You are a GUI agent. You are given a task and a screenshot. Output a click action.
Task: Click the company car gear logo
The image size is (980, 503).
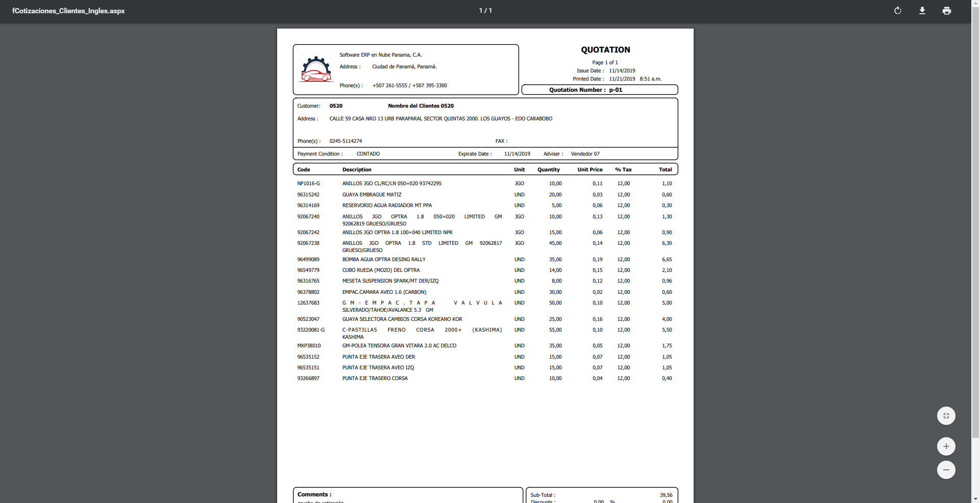(316, 69)
